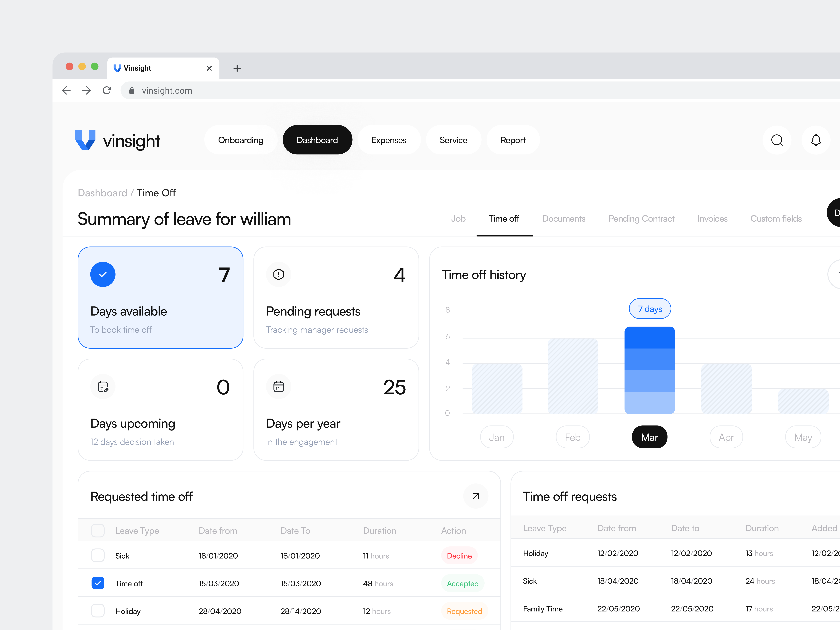Check the Sick leave row checkbox
This screenshot has height=630, width=840.
click(x=98, y=555)
